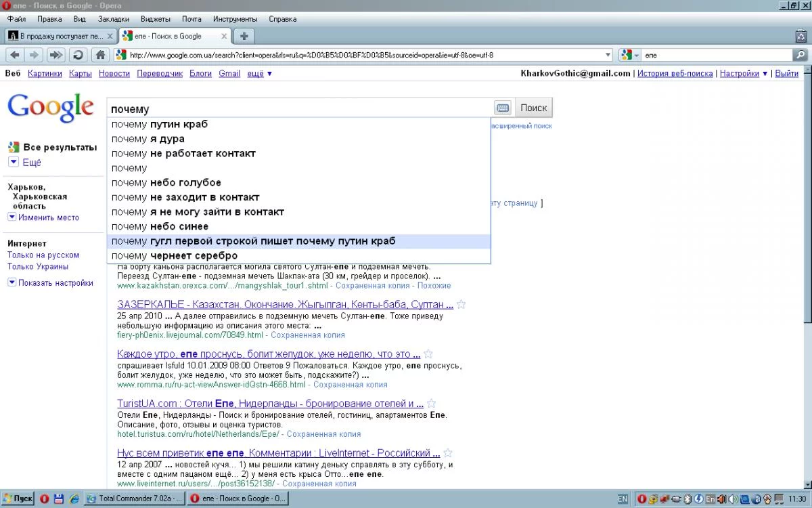Focus the Google search input with 'почему'
Image resolution: width=812 pixels, height=508 pixels.
click(x=300, y=108)
